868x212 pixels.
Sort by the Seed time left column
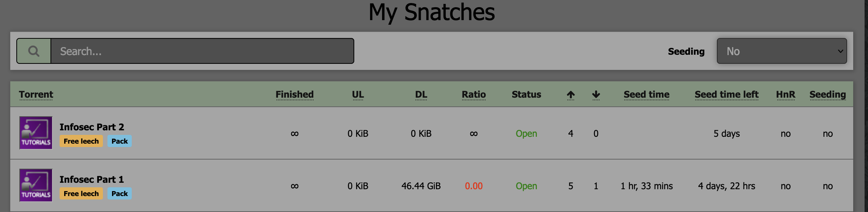point(726,94)
